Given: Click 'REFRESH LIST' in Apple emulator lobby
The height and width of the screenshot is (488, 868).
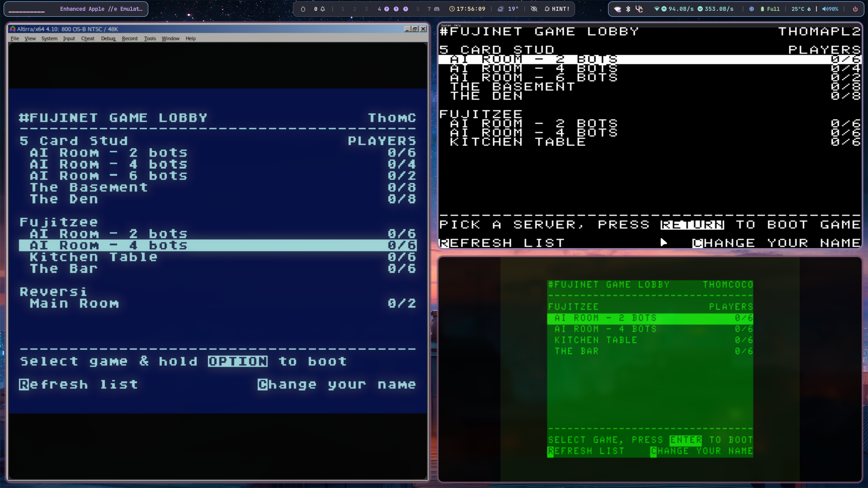Looking at the screenshot, I should point(502,243).
